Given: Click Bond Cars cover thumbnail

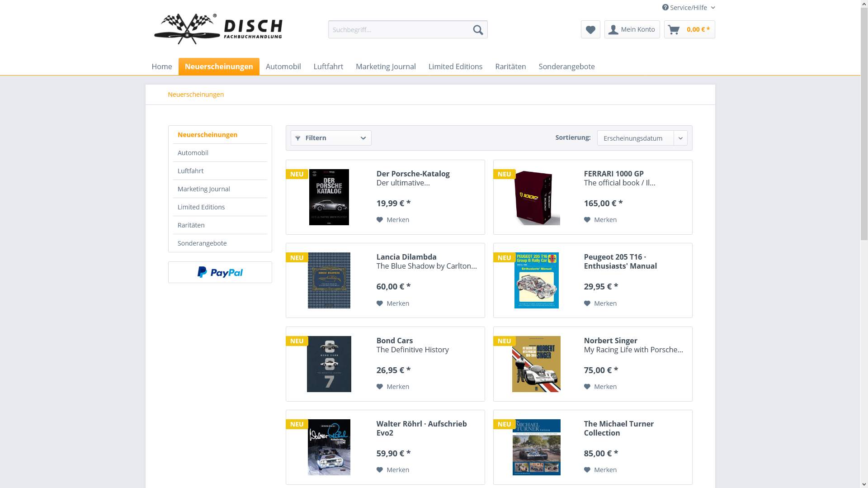Looking at the screenshot, I should tap(329, 364).
